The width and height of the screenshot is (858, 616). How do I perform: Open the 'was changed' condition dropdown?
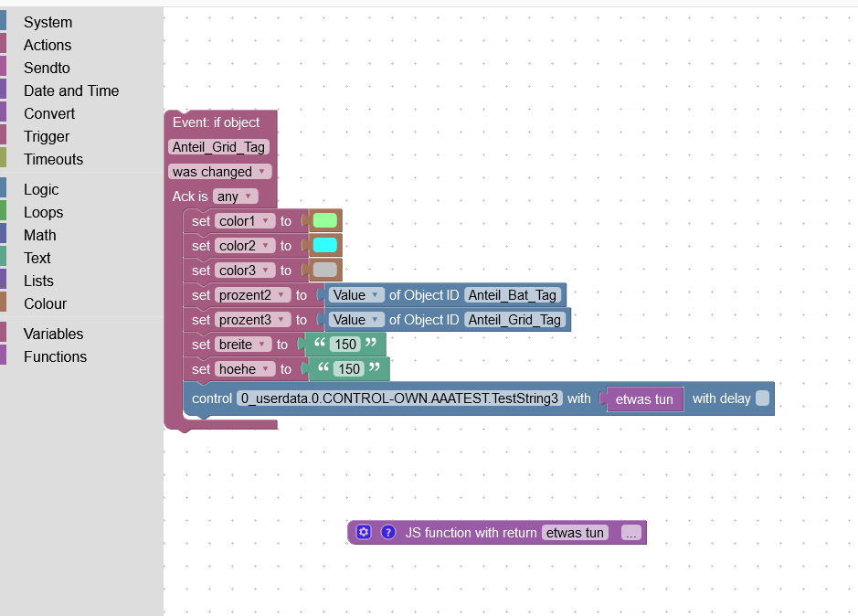219,172
